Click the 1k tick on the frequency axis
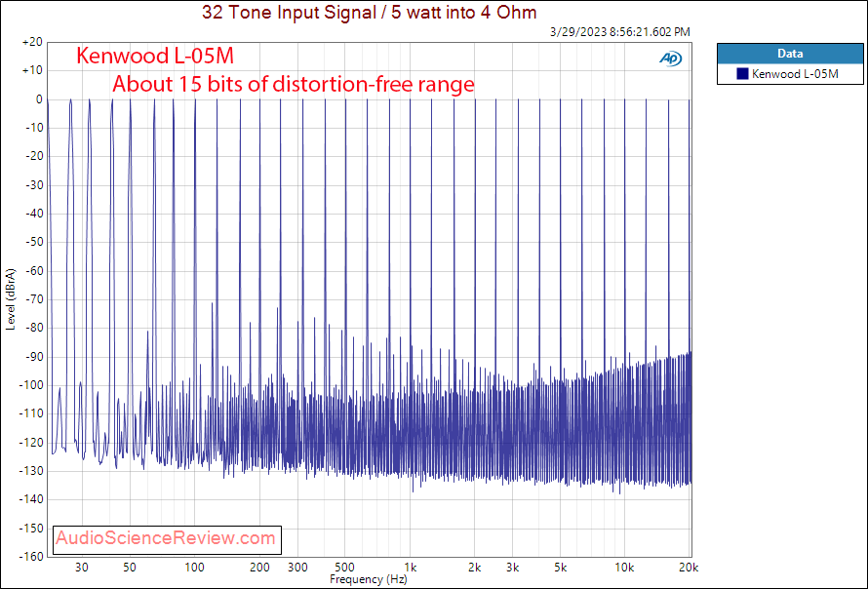 [410, 568]
